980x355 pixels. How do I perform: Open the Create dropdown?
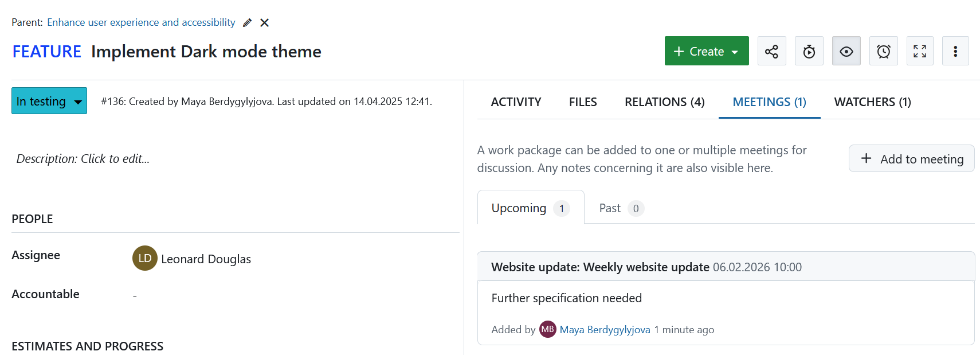(x=707, y=51)
